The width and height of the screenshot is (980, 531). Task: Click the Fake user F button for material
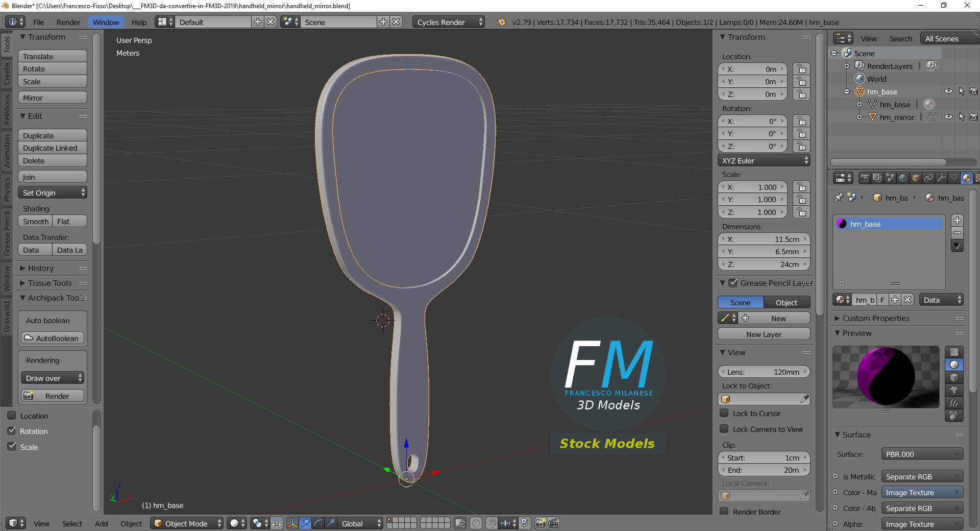click(x=883, y=300)
